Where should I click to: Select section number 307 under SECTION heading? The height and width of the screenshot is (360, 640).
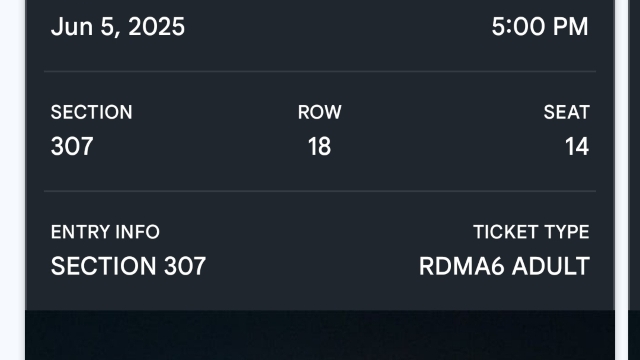pos(72,146)
